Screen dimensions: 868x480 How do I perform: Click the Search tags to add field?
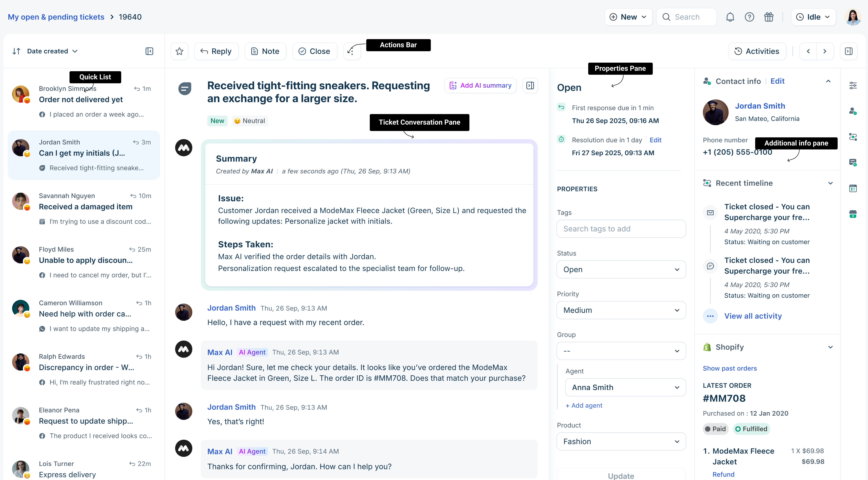[621, 229]
